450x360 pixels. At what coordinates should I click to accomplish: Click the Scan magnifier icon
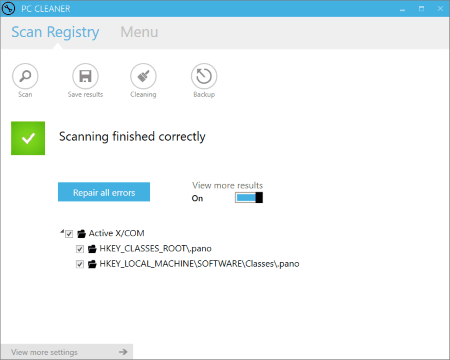pyautogui.click(x=25, y=76)
